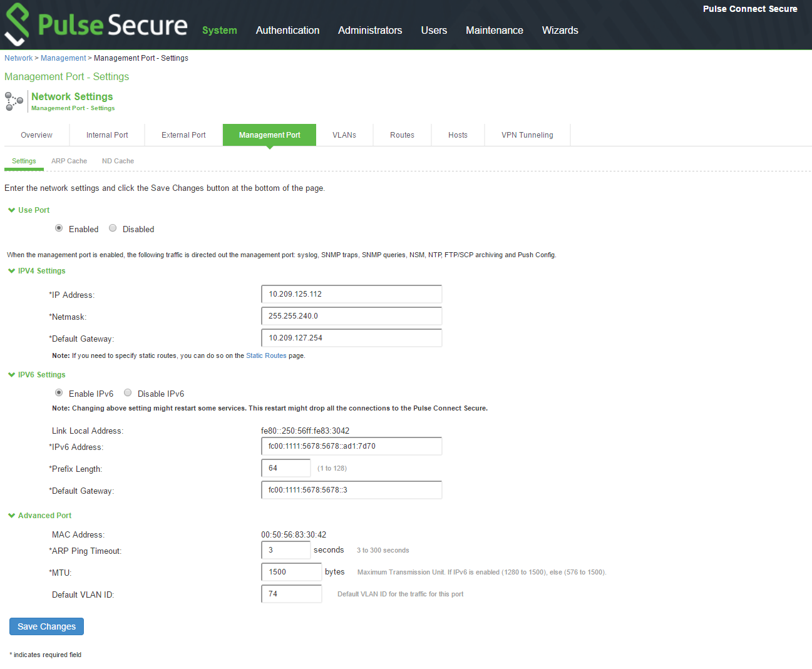Select the Enabled radio button for Use Port
The width and height of the screenshot is (812, 669).
[59, 228]
